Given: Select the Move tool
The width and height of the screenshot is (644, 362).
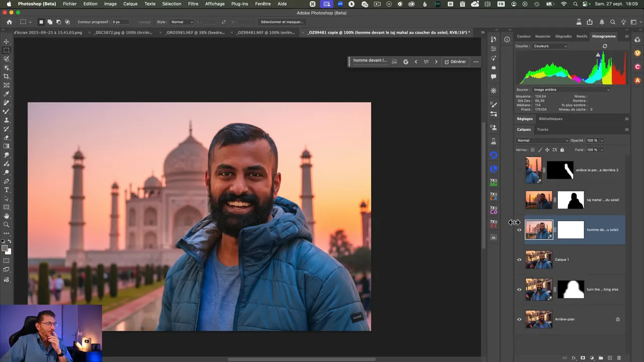Looking at the screenshot, I should (x=7, y=42).
